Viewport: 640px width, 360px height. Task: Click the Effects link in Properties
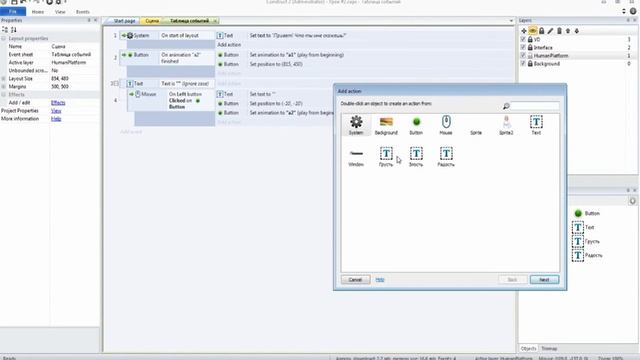click(58, 102)
